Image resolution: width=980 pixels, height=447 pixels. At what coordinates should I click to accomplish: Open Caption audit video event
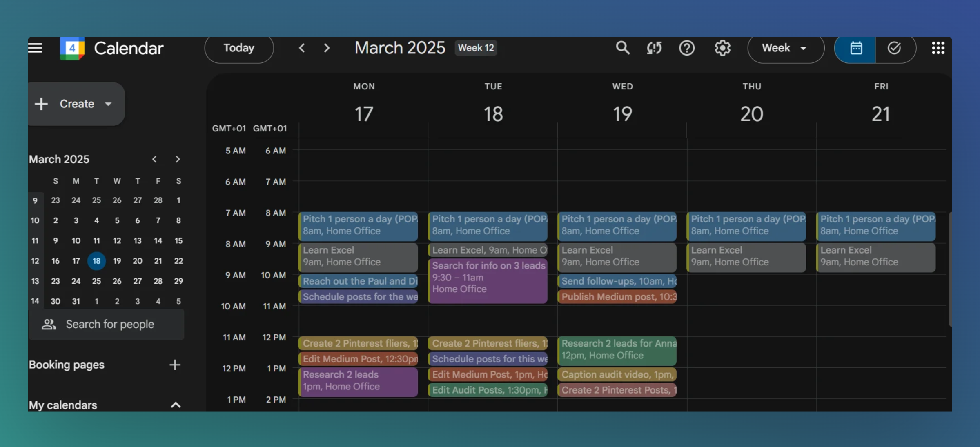[x=617, y=374]
